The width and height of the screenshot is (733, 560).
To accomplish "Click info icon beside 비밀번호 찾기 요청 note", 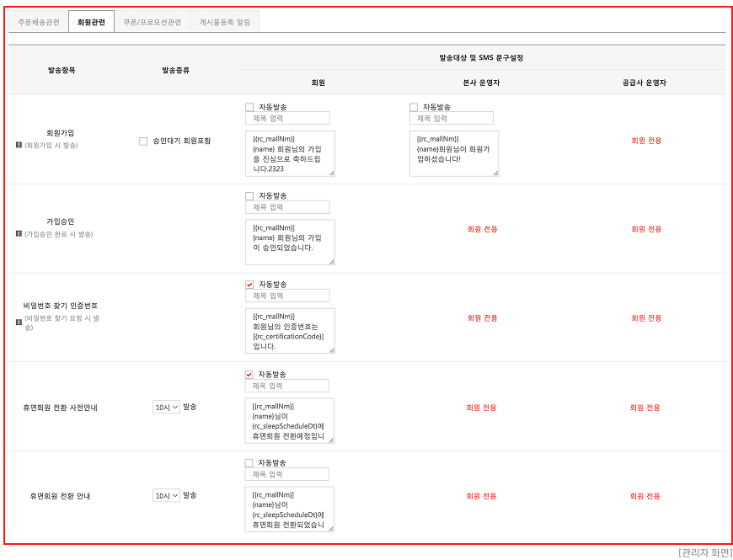I will coord(19,323).
